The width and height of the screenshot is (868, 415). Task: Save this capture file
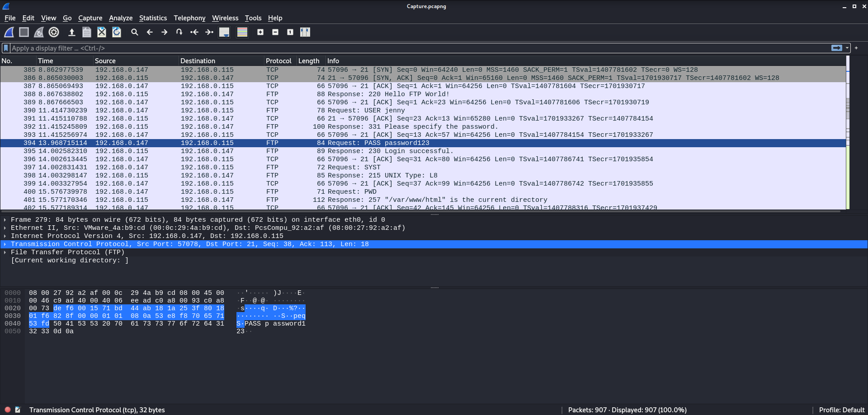(87, 32)
